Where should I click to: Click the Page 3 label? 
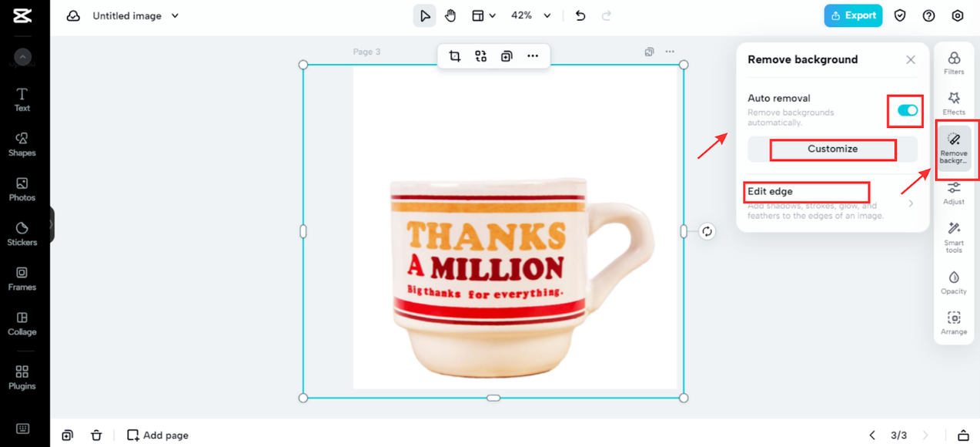point(366,52)
